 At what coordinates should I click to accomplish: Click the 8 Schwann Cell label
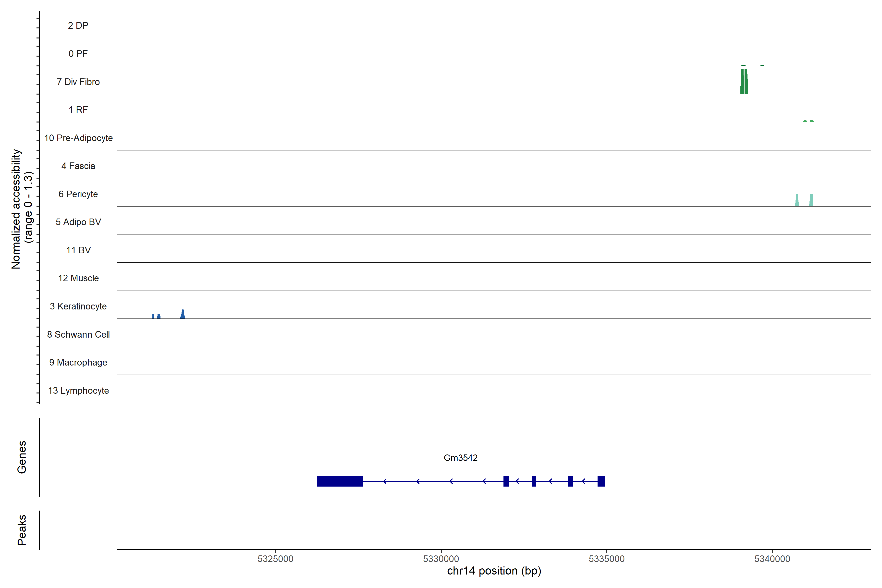click(78, 334)
